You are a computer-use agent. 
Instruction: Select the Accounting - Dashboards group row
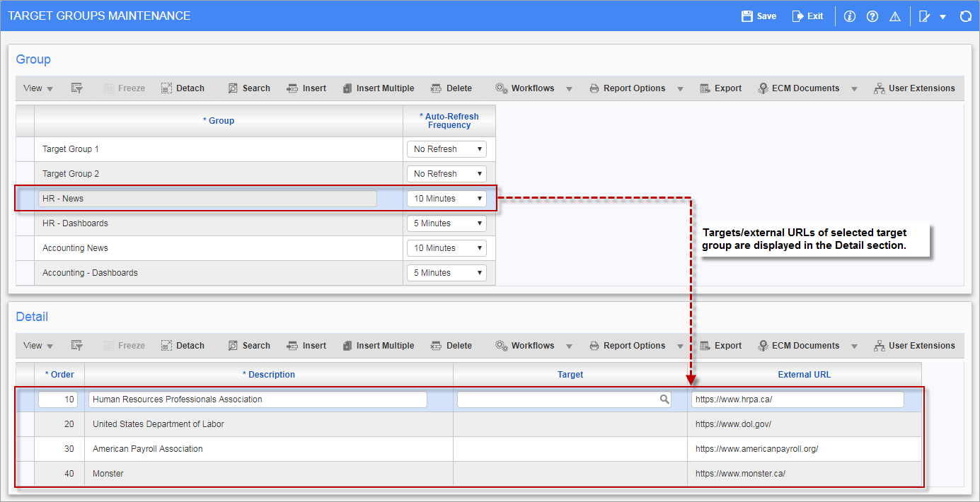tap(212, 273)
